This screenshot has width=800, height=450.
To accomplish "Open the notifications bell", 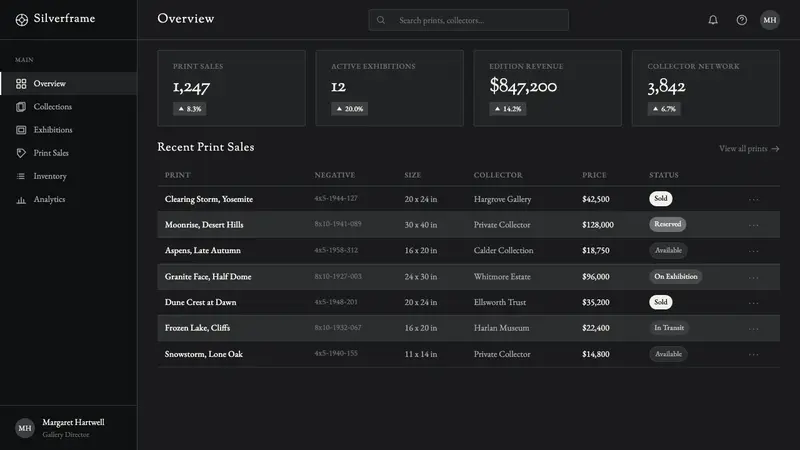I will click(x=713, y=20).
